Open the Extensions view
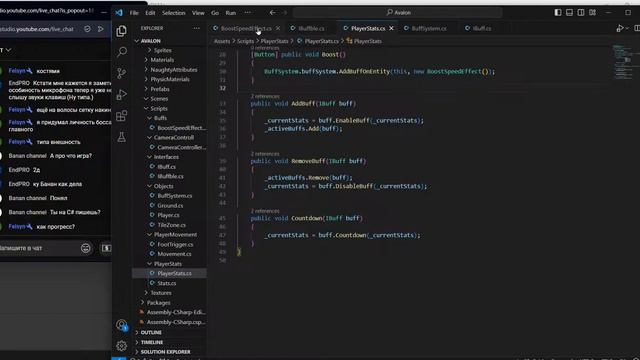This screenshot has width=640, height=360. pos(122,116)
